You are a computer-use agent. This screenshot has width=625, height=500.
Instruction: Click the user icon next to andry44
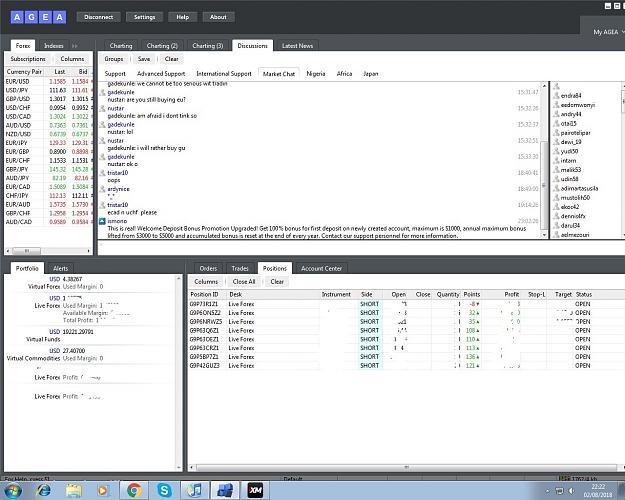click(x=556, y=114)
